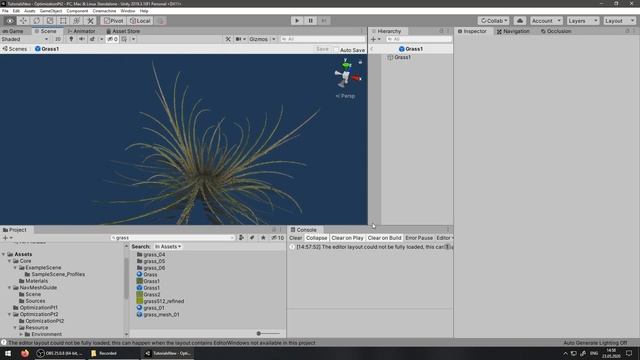640x360 pixels.
Task: Switch to the Navigation tab
Action: pyautogui.click(x=513, y=31)
